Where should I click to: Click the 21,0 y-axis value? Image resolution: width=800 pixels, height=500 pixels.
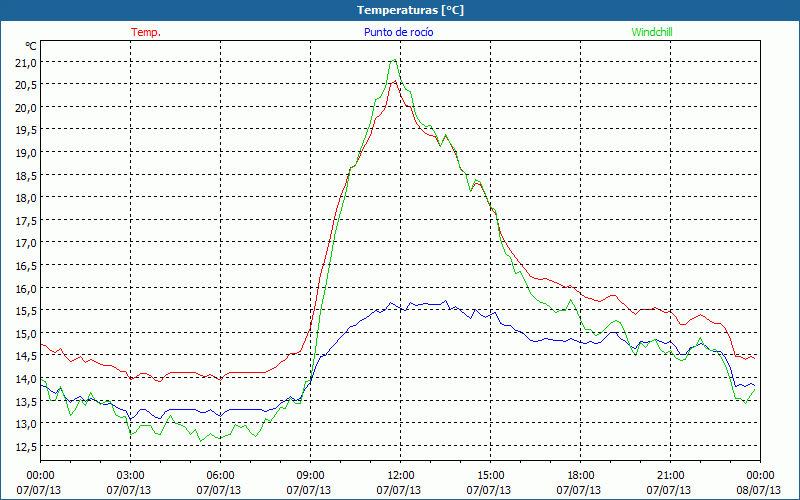pos(26,63)
